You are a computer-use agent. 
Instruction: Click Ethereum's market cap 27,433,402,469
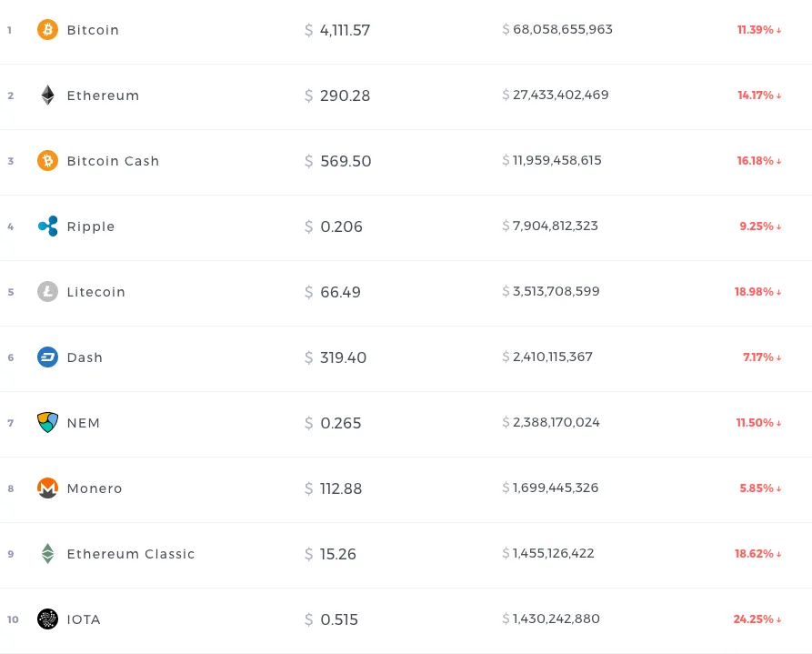(560, 95)
